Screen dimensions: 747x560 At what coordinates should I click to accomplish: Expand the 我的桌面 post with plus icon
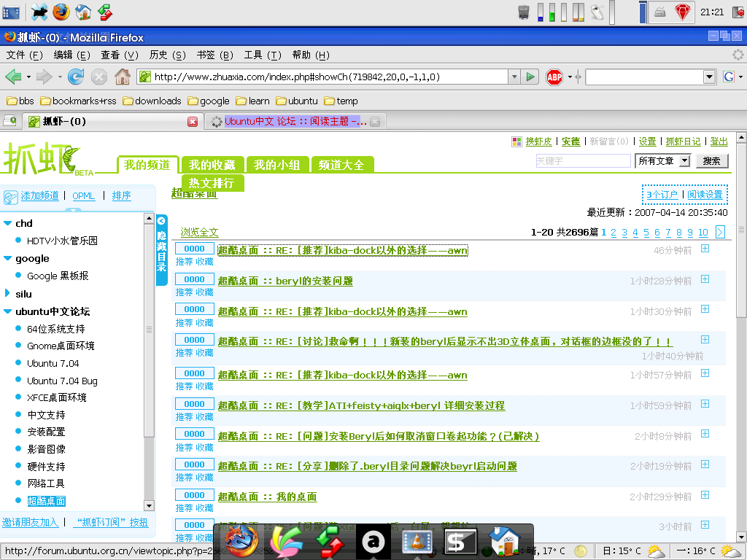tap(705, 495)
